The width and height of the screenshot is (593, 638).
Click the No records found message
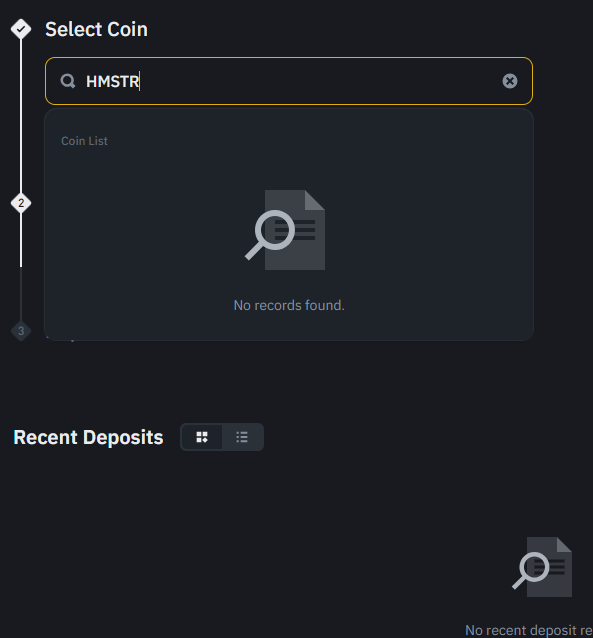pos(289,305)
